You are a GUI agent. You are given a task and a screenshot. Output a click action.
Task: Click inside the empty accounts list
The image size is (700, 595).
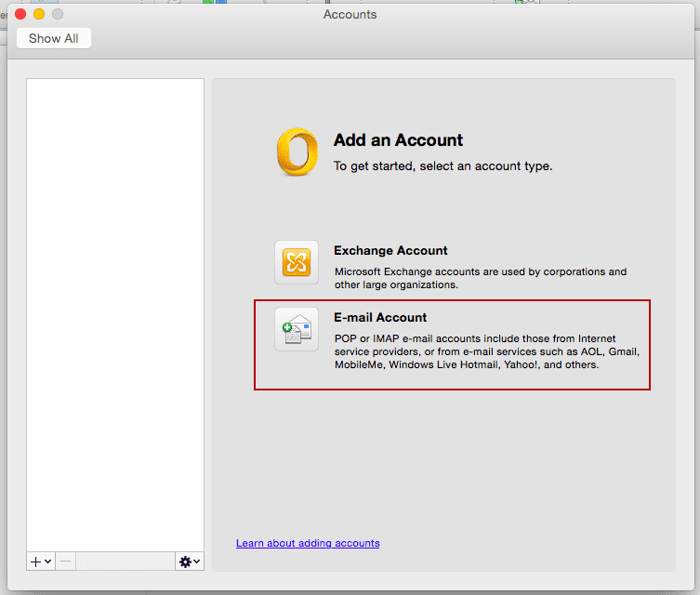point(115,307)
